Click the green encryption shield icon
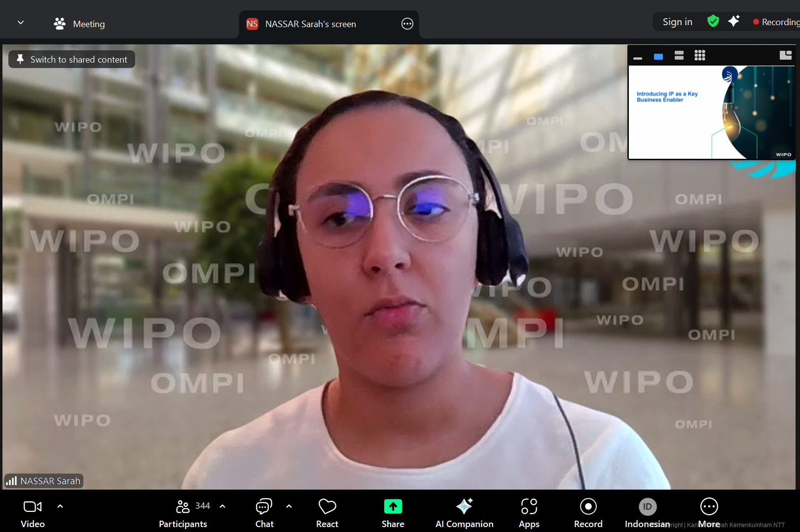This screenshot has width=800, height=532. point(713,21)
